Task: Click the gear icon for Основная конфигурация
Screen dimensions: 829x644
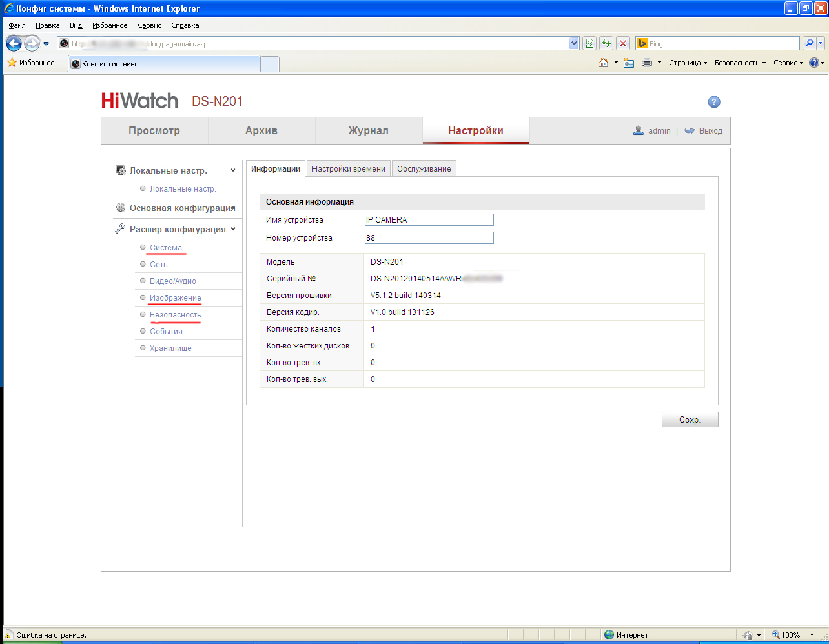Action: (120, 208)
